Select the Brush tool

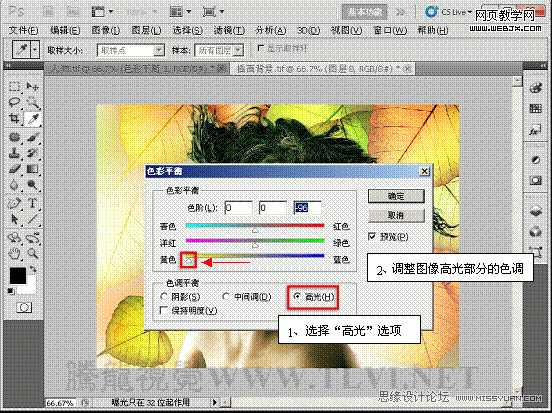(x=33, y=137)
